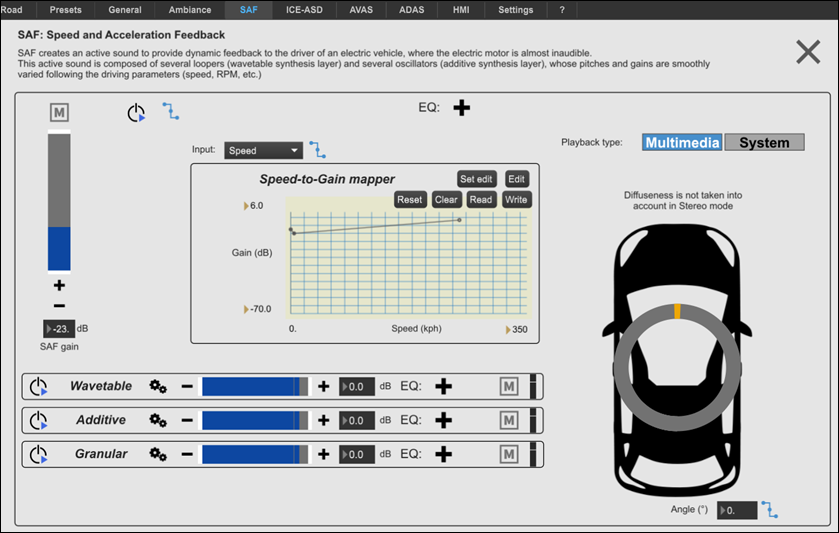Screen dimensions: 839x533
Task: Decrease SAF gain with minus icon
Action: 59,306
